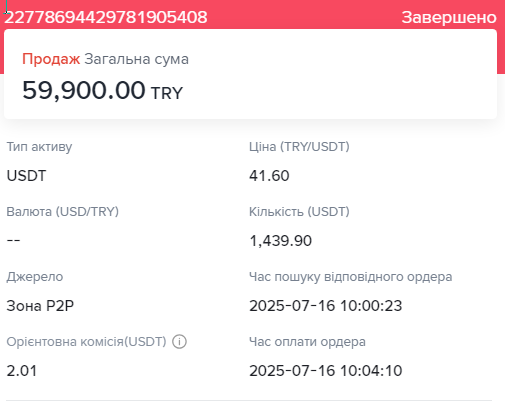Viewport: 505px width, 401px height.
Task: Click the info icon beside Орієнтовна комісія
Action: 179,342
